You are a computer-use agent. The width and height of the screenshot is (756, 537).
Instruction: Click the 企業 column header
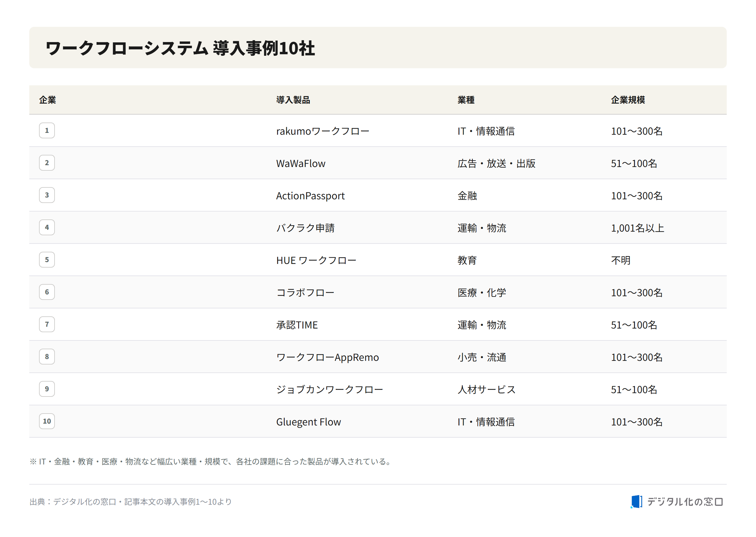click(48, 100)
